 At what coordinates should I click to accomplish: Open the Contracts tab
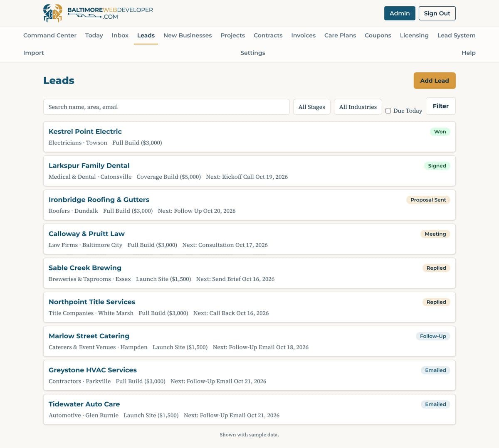268,35
